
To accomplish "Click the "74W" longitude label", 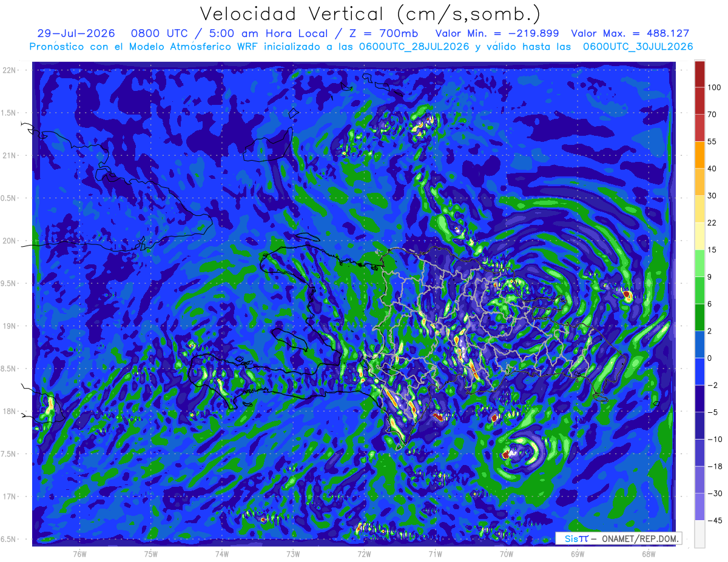I will 222,554.
